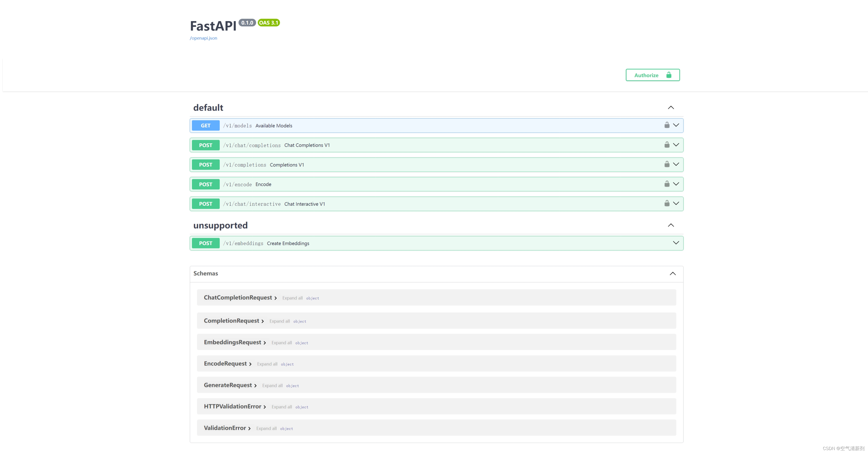This screenshot has height=453, width=868.
Task: Click the Schemas heading text
Action: click(x=206, y=273)
